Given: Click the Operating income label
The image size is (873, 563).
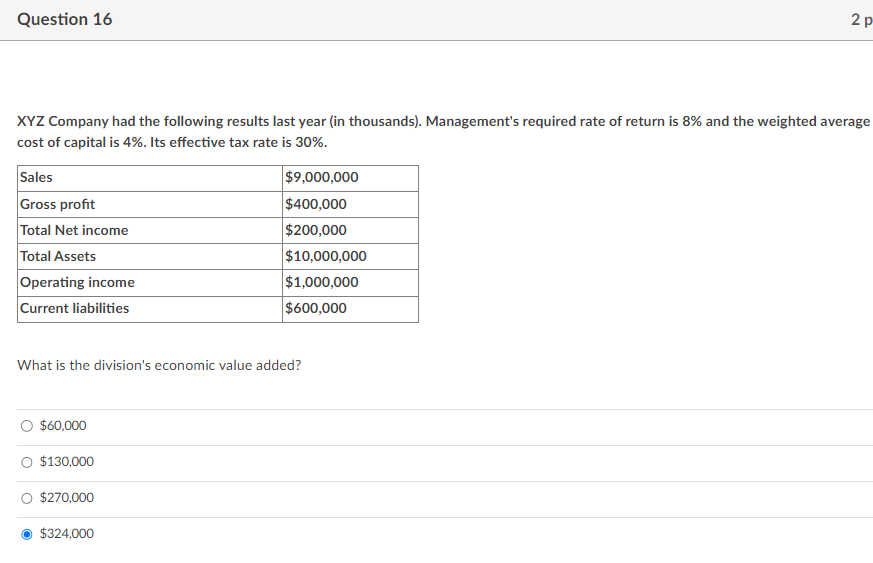Looking at the screenshot, I should (77, 282).
